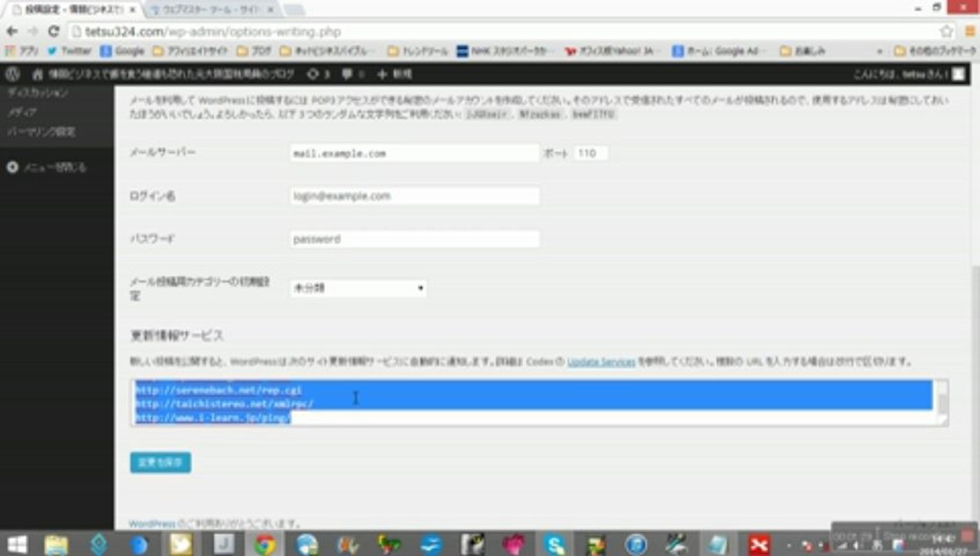Click the mail server field mail.example.com
This screenshot has height=556, width=980.
tap(414, 153)
